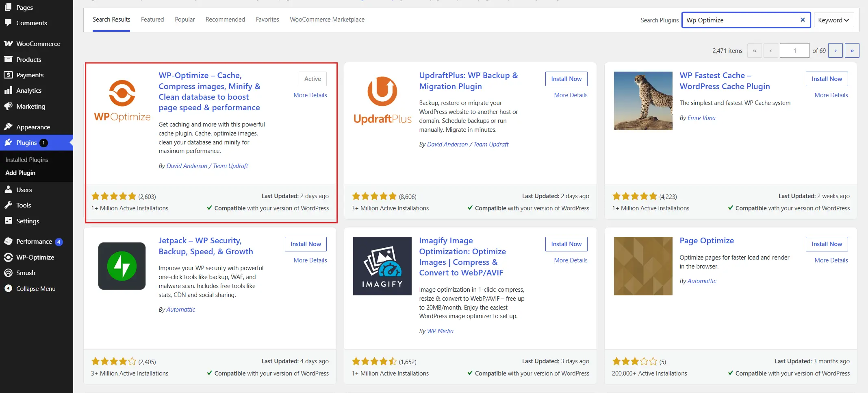Click the Active button for WP-Optimize
Screen dimensions: 868x393
(x=312, y=79)
